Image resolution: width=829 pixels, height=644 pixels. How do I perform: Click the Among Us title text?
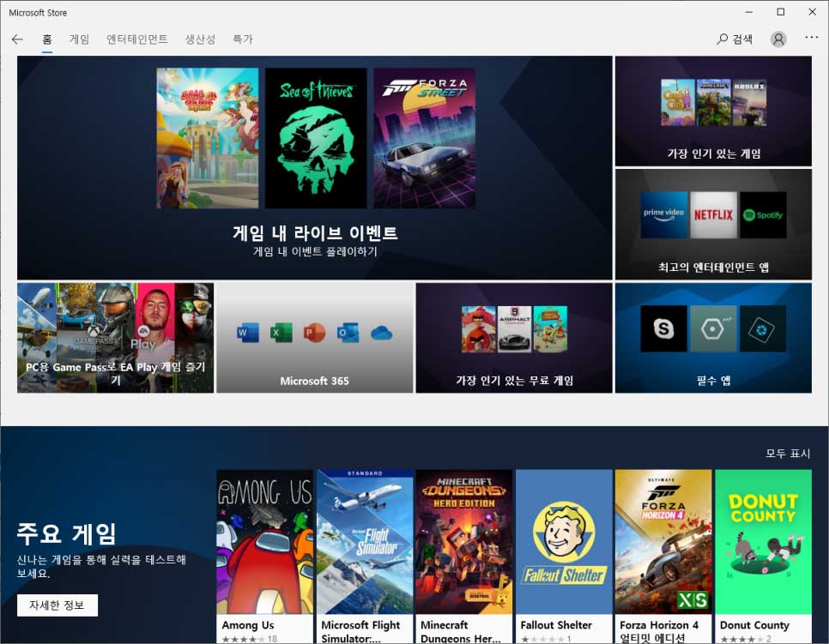pos(247,625)
